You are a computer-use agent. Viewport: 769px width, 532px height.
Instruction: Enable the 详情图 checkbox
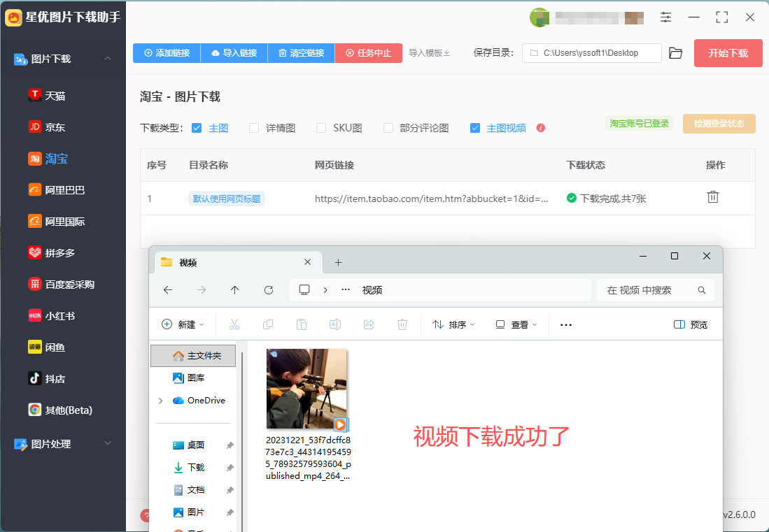tap(254, 128)
